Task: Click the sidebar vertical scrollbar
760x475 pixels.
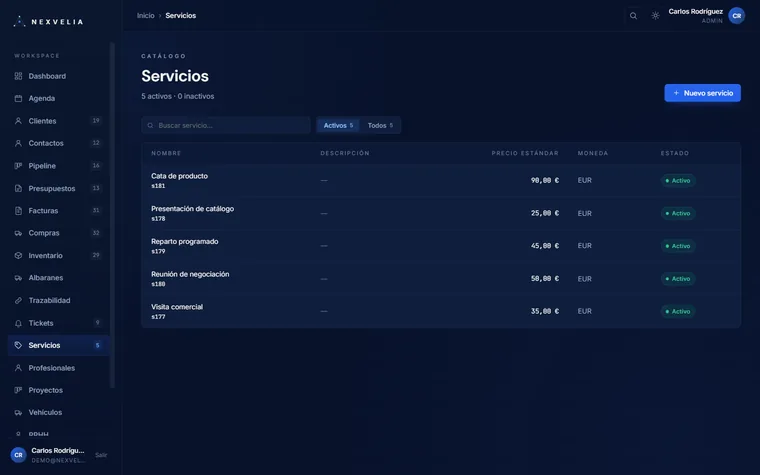Action: click(x=112, y=216)
